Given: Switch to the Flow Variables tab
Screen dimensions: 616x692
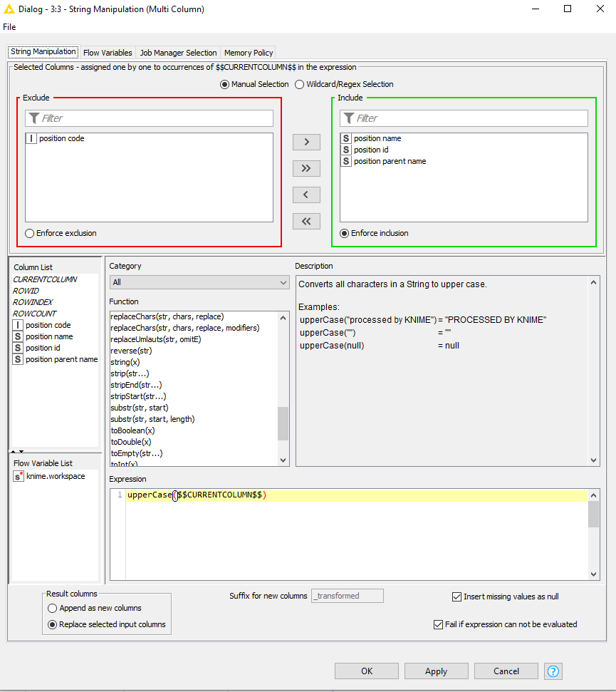Looking at the screenshot, I should [108, 53].
